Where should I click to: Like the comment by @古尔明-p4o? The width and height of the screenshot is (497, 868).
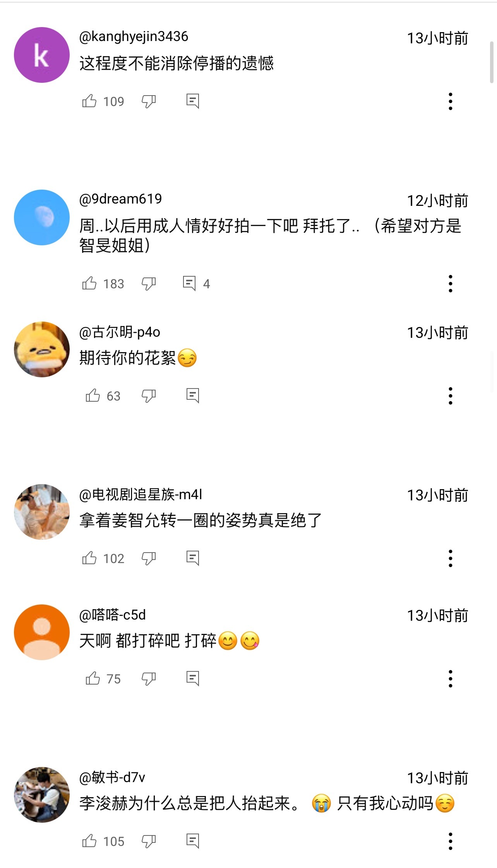tap(93, 396)
